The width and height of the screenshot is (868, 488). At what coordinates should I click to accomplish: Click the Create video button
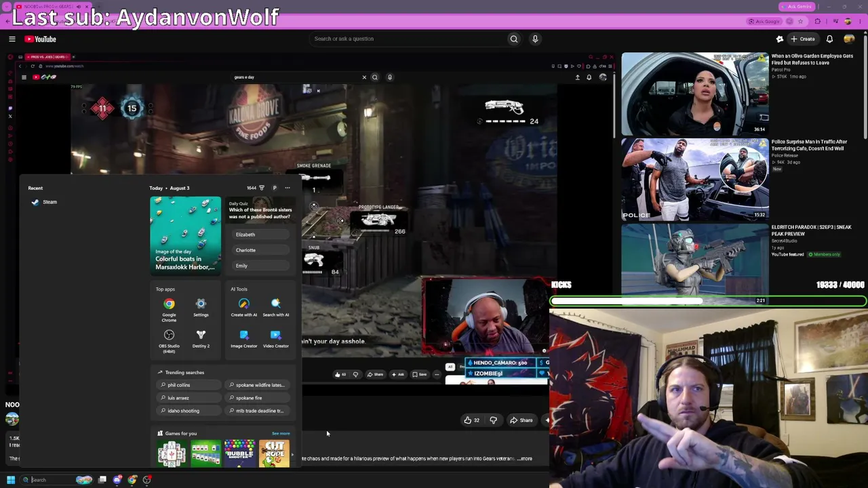802,39
